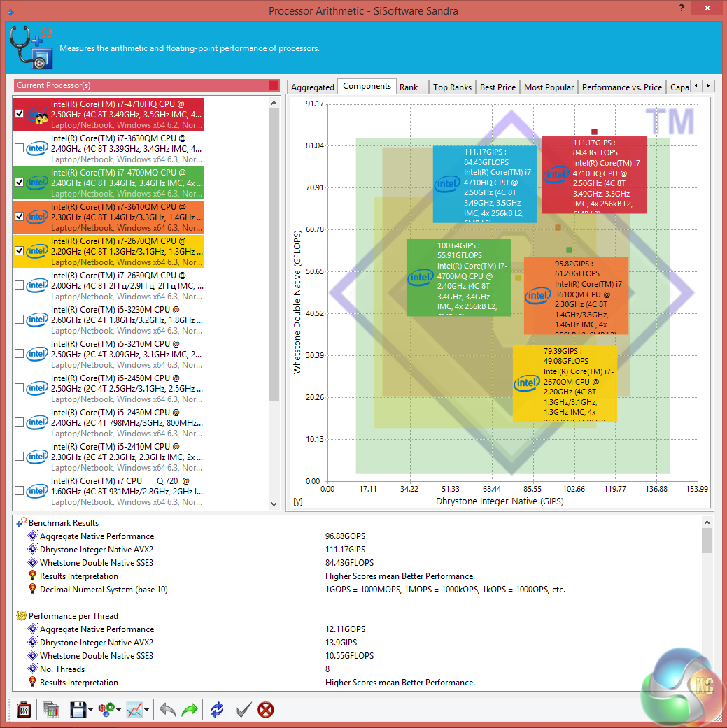Click the Intel logo in the green 4700MQ chart box
727x728 pixels.
point(420,278)
